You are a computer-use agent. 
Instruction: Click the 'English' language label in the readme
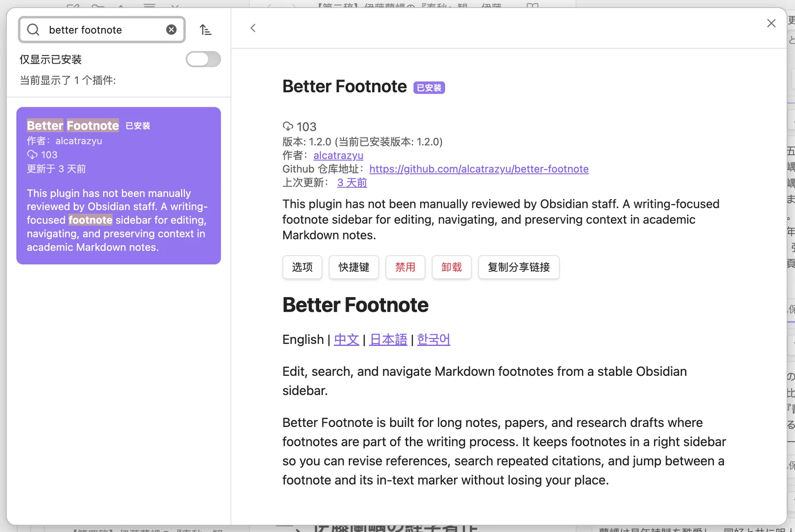(x=303, y=339)
